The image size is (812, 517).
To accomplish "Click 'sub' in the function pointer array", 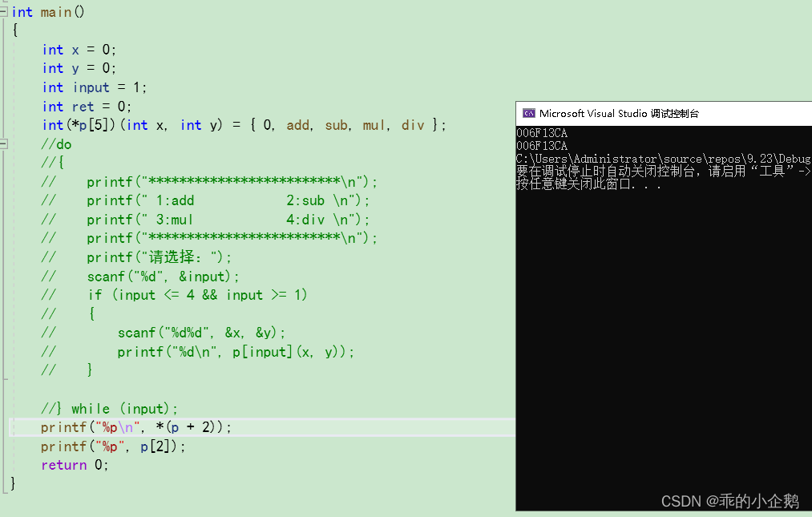I will (337, 125).
